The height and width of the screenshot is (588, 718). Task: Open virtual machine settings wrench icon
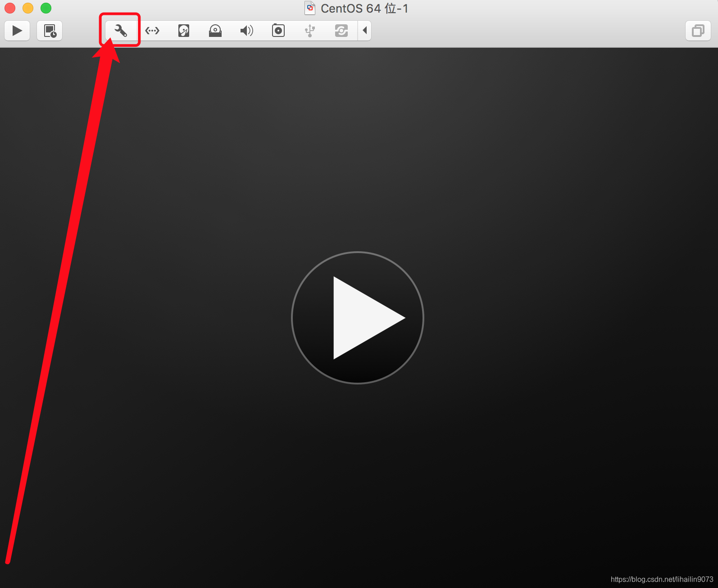[120, 31]
